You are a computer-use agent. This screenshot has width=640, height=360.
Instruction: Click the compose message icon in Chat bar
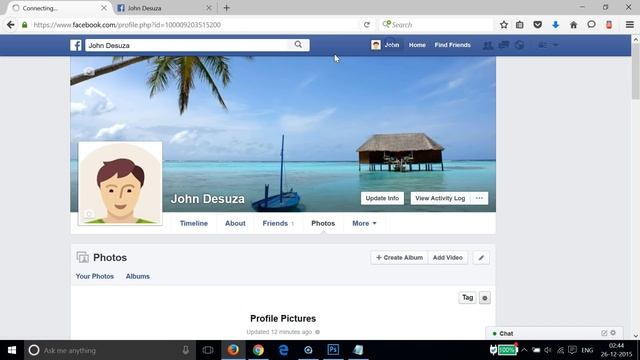(x=604, y=333)
